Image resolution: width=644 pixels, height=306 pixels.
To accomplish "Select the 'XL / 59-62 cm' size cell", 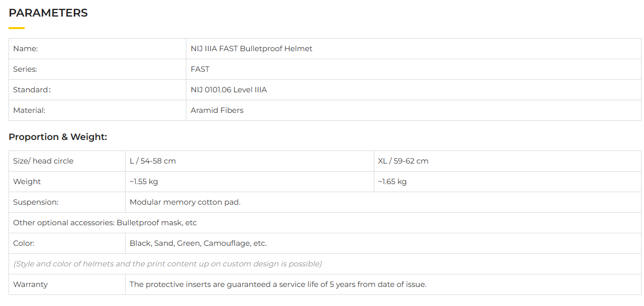I will (403, 161).
